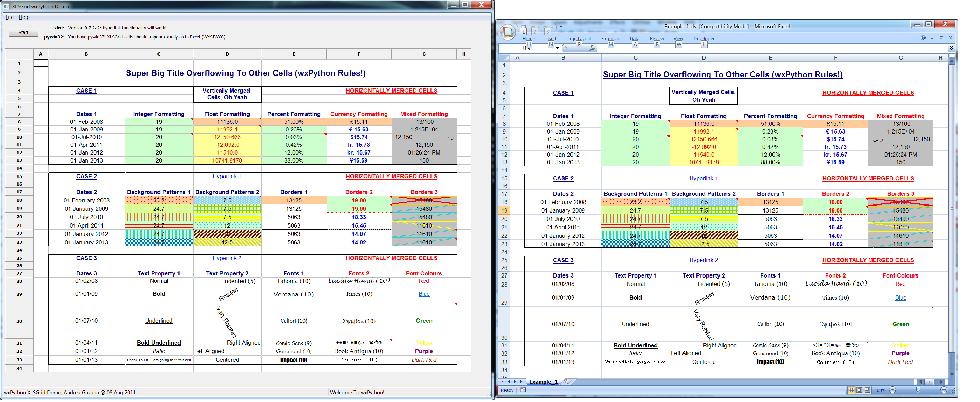This screenshot has width=980, height=402.
Task: Open the Formulas ribbon tab
Action: (x=610, y=39)
